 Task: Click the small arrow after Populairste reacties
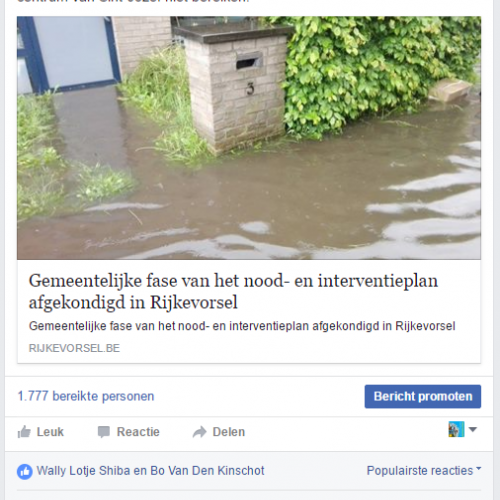point(479,468)
